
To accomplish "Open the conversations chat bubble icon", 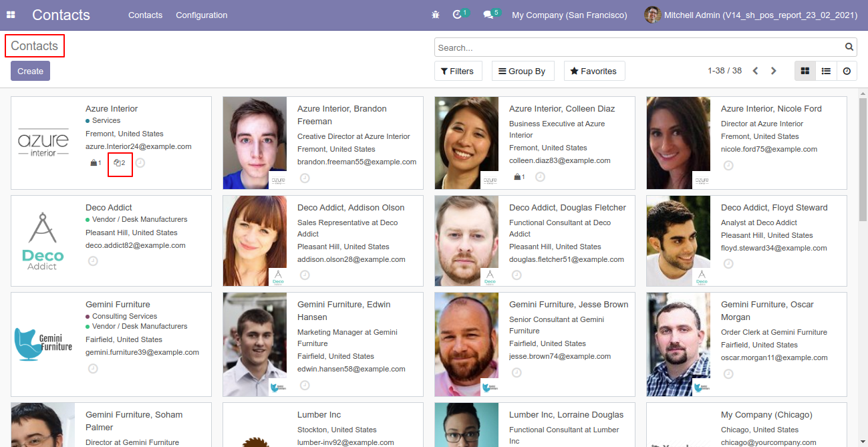I will point(488,15).
